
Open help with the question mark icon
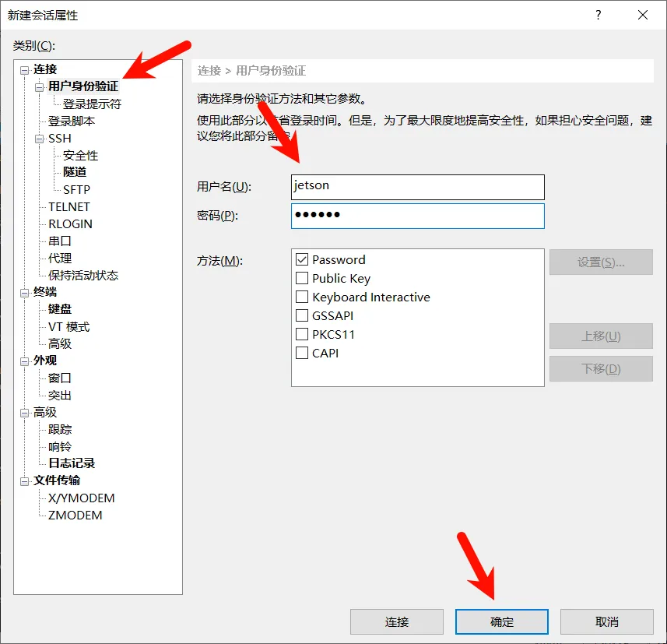click(x=599, y=16)
